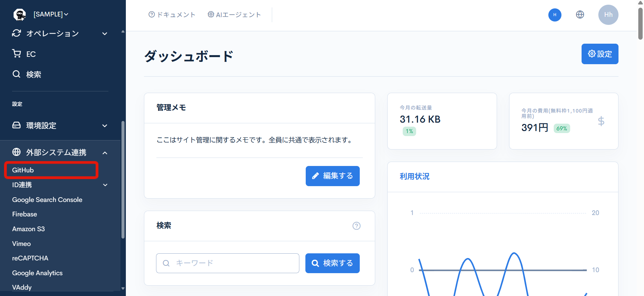Expand the オペレーション menu chevron
This screenshot has width=644, height=296.
(x=105, y=34)
